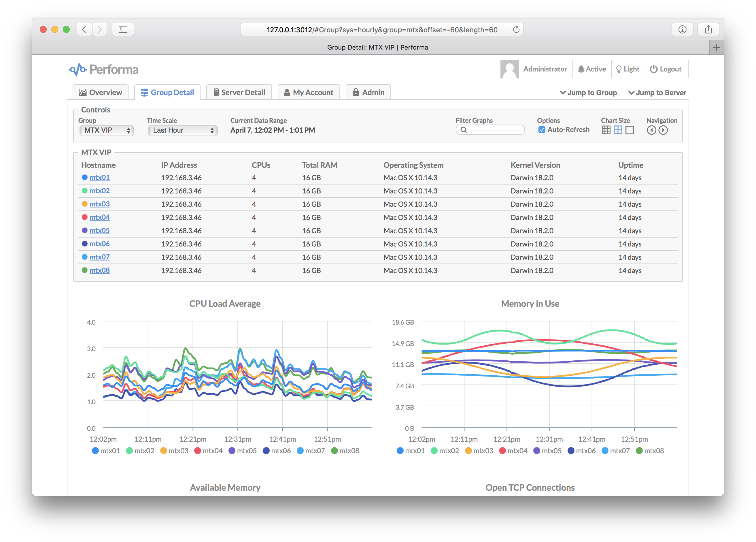Viewport: 756px width, 542px height.
Task: Open the Time Scale dropdown showing Last Hour
Action: pyautogui.click(x=183, y=130)
